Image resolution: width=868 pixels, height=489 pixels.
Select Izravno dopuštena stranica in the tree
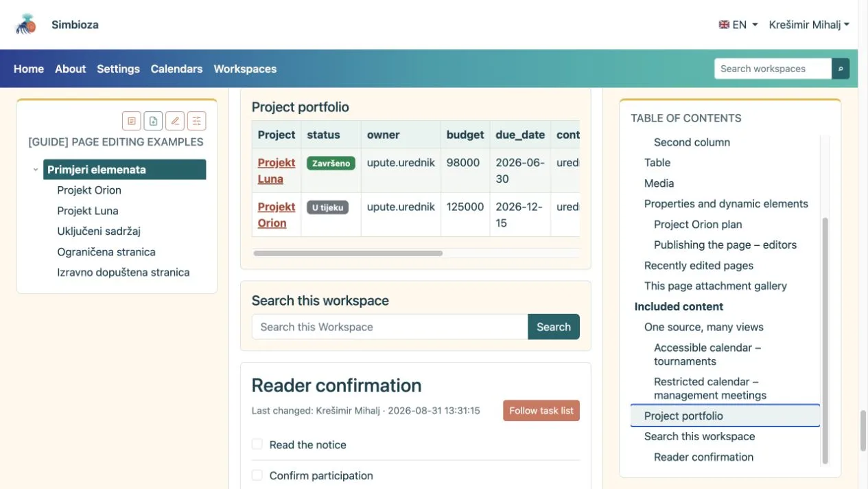tap(124, 273)
